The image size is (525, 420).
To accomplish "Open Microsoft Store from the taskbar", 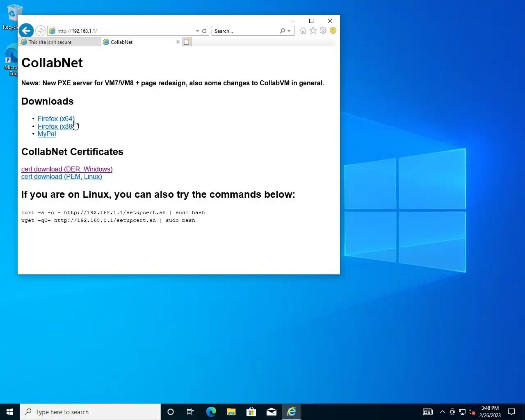I will pyautogui.click(x=251, y=412).
